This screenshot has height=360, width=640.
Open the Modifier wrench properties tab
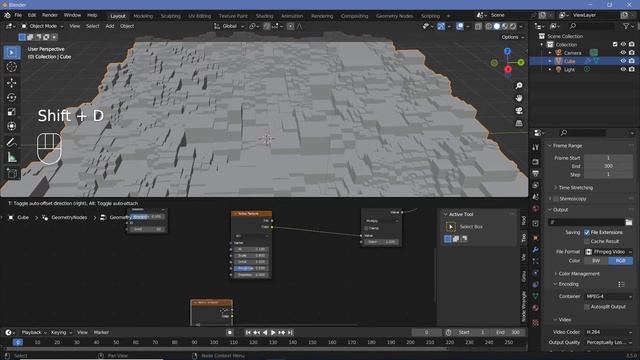536,249
